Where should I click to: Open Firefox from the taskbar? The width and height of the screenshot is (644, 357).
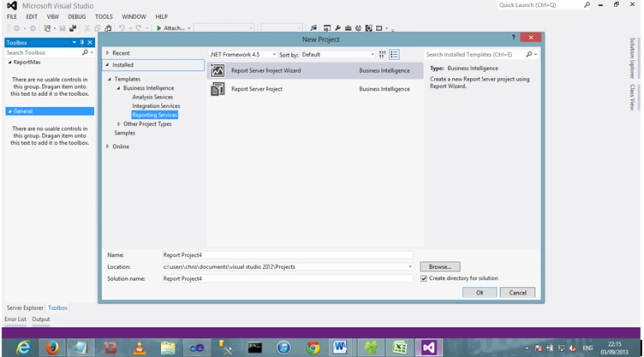[x=52, y=348]
